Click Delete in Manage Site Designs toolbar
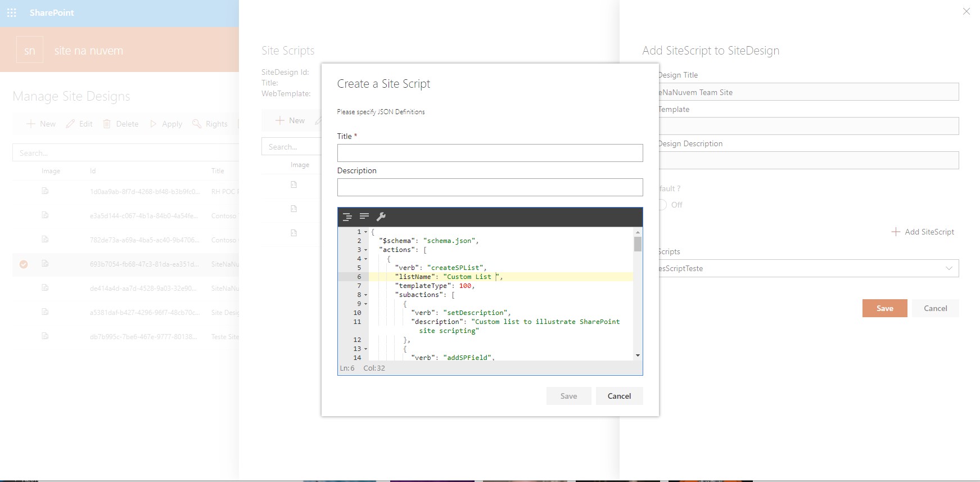 pyautogui.click(x=121, y=124)
